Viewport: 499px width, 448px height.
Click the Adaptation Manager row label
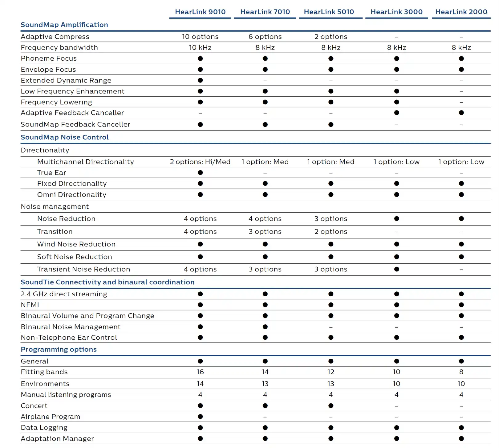(x=57, y=439)
